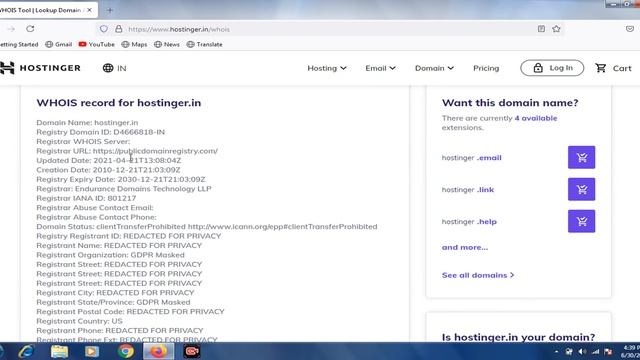Screen dimensions: 640x360
Task: Click the Firefox taskbar icon
Action: [159, 351]
